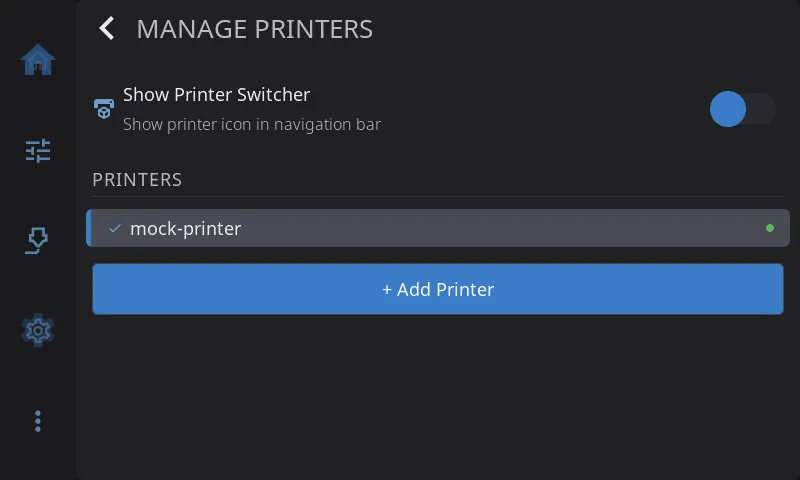Select the mock-printer row
This screenshot has height=480, width=800.
point(438,228)
